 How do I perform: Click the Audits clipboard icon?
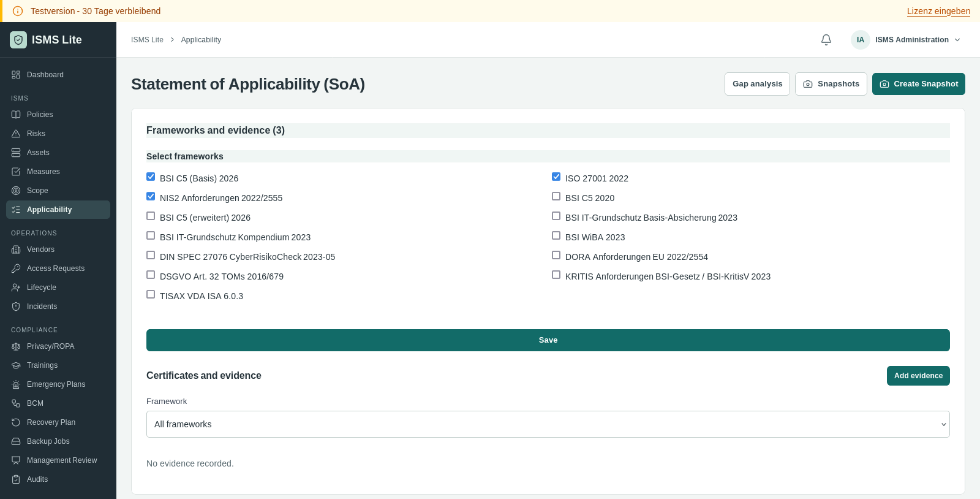coord(16,479)
